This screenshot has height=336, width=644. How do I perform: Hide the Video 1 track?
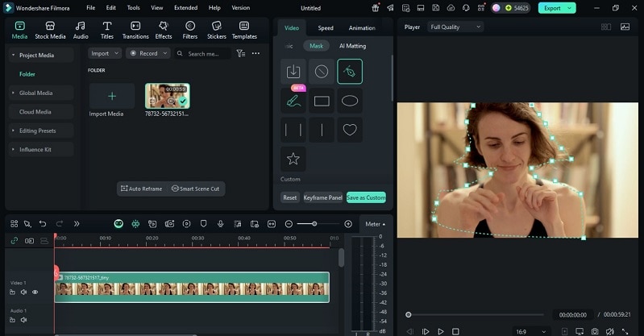35,292
